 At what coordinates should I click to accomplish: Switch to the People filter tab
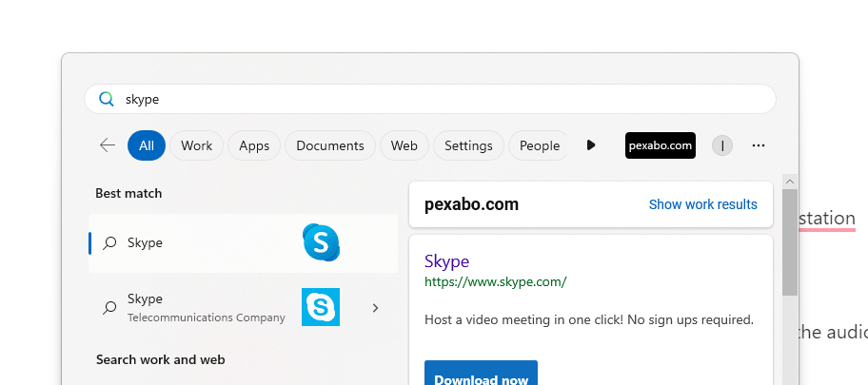pos(539,145)
